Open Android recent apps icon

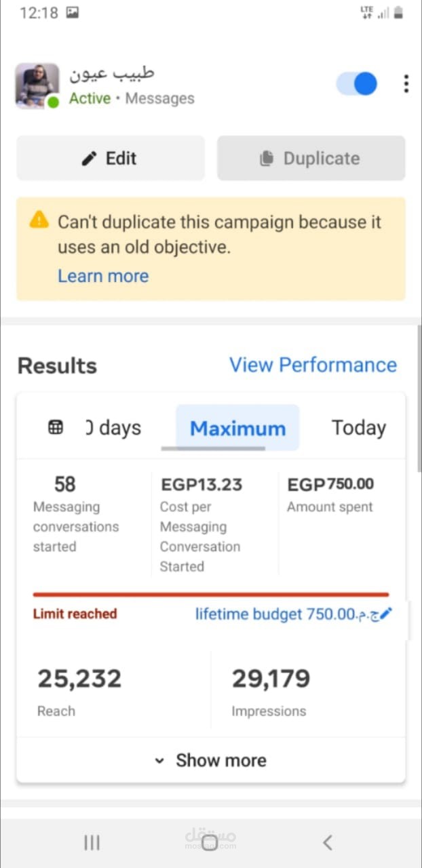coord(92,842)
